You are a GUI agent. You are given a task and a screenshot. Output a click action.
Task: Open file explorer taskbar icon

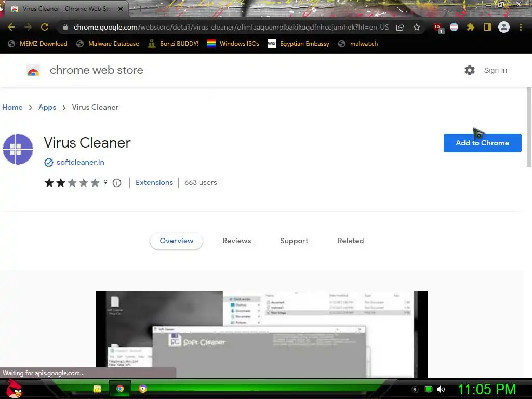(x=97, y=389)
